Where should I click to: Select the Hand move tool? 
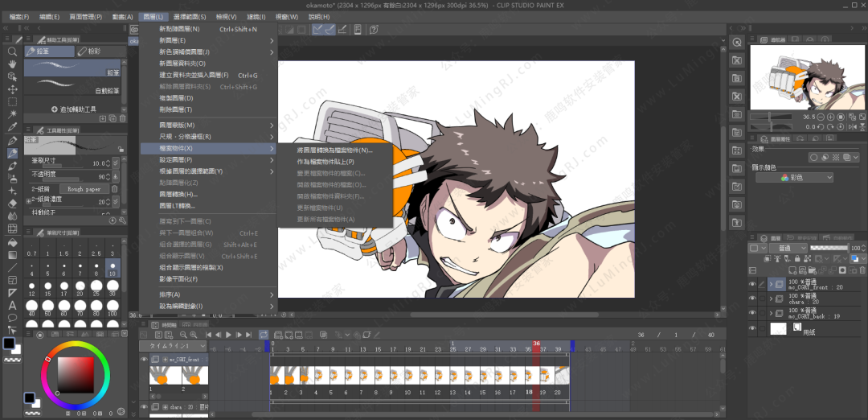(12, 64)
